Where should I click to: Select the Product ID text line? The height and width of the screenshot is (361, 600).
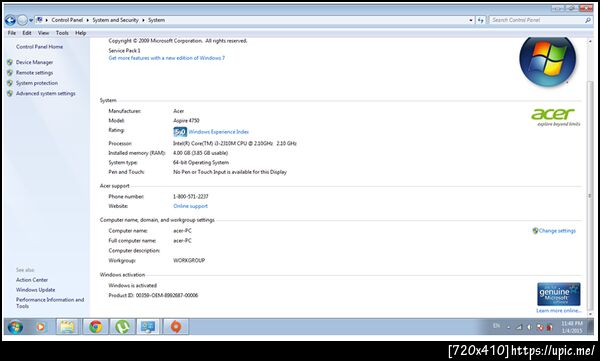(153, 295)
